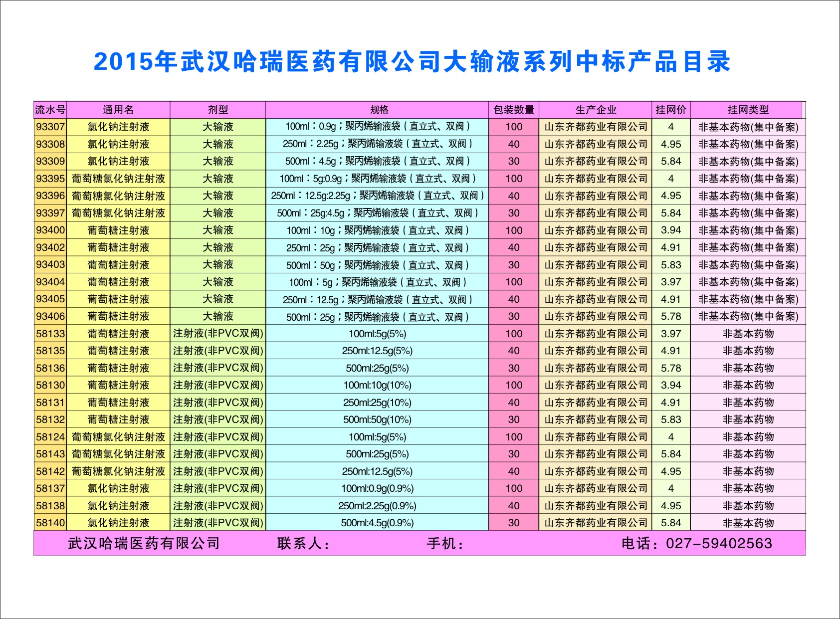Click serial number cell 93307
Viewport: 840px width, 619px height.
(x=50, y=127)
